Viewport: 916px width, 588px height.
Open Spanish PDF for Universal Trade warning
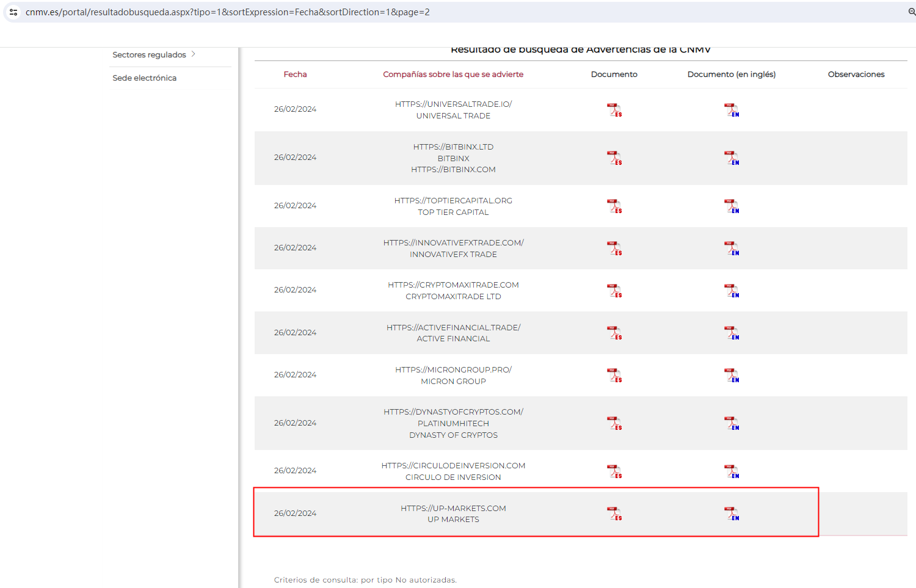[614, 110]
